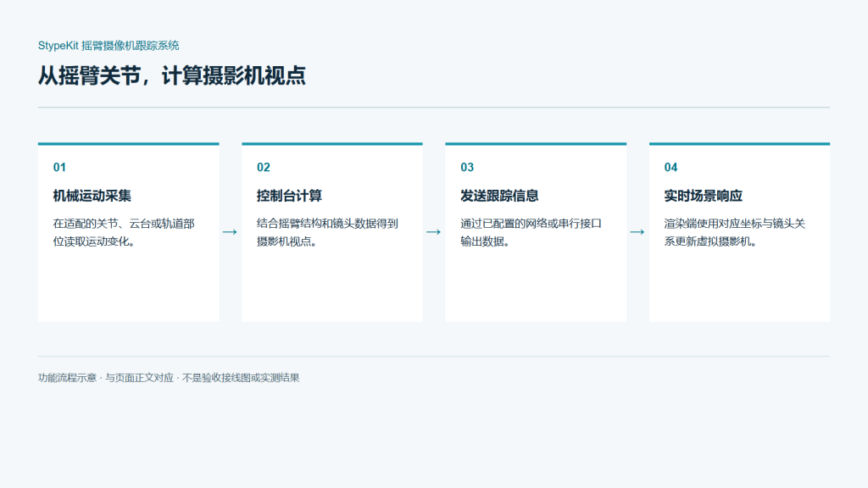Click the footer note '功能流程示意 · 与页面正文对应 · 不是验收接线图或实测结果'
Screen dimensions: 868x488
pyautogui.click(x=169, y=378)
